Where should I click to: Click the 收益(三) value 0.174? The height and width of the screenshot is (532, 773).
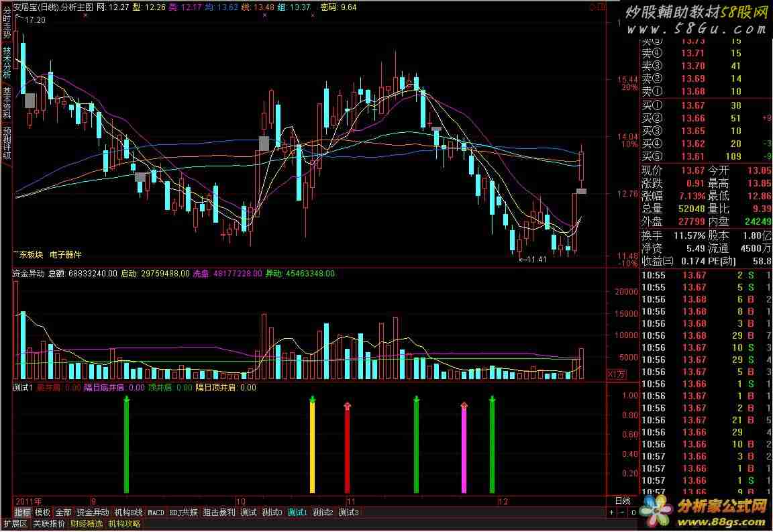tap(693, 262)
